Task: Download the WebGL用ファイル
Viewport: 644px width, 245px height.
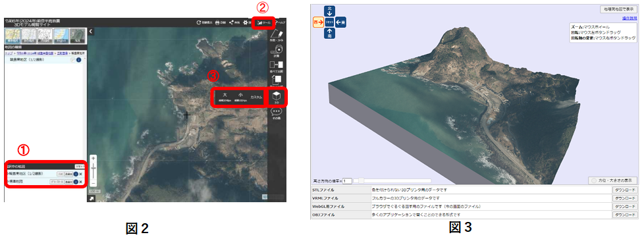Action: pos(625,206)
